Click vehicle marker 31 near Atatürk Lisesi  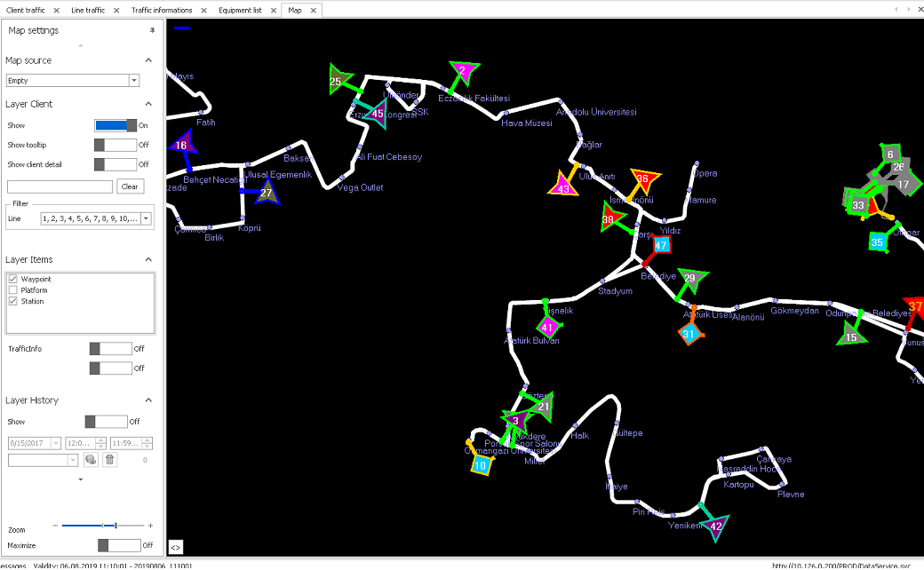point(689,334)
